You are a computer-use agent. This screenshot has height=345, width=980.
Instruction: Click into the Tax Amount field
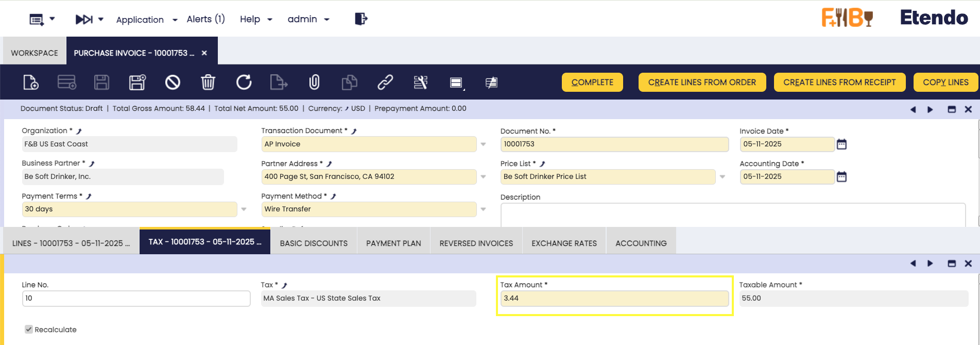pos(614,299)
